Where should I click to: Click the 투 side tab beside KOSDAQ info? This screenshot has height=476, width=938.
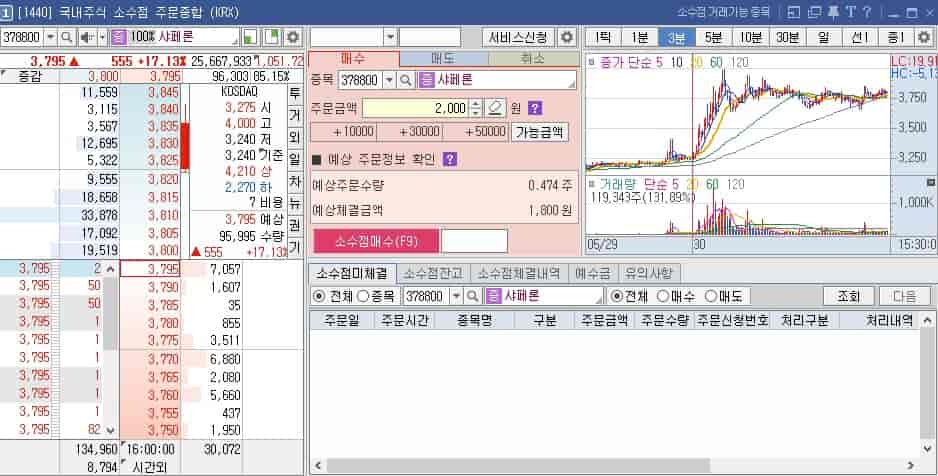pyautogui.click(x=295, y=92)
